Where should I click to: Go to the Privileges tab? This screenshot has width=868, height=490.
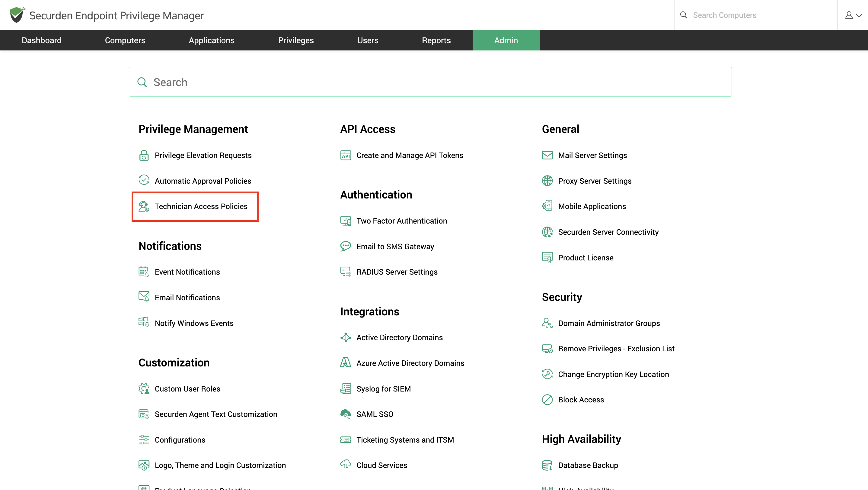pos(296,40)
